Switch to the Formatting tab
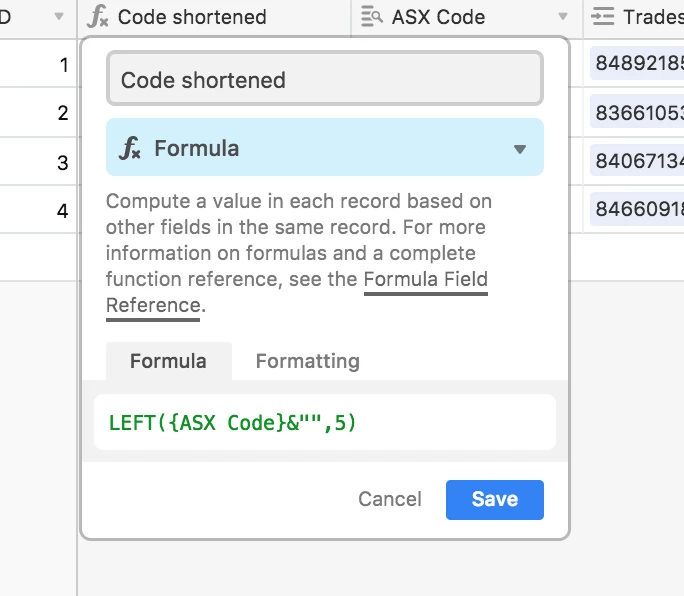This screenshot has height=596, width=684. [307, 361]
